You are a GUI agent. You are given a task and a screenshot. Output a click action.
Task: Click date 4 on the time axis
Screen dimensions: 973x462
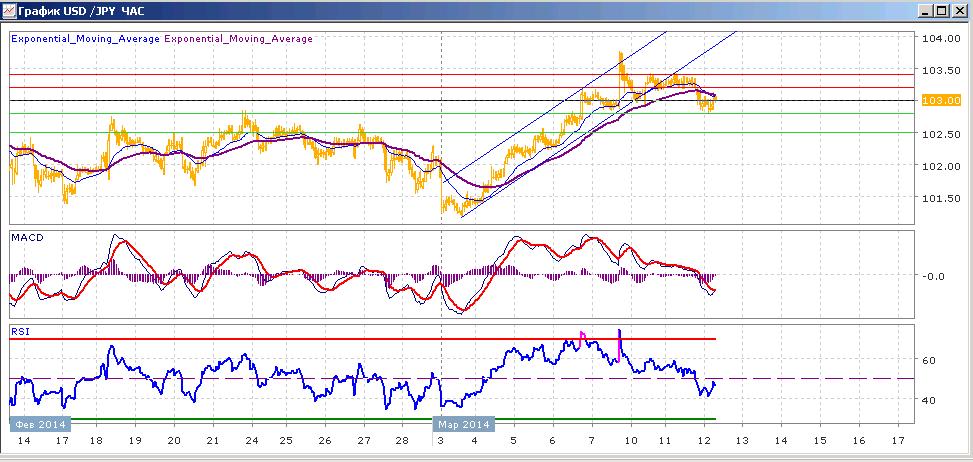coord(475,440)
